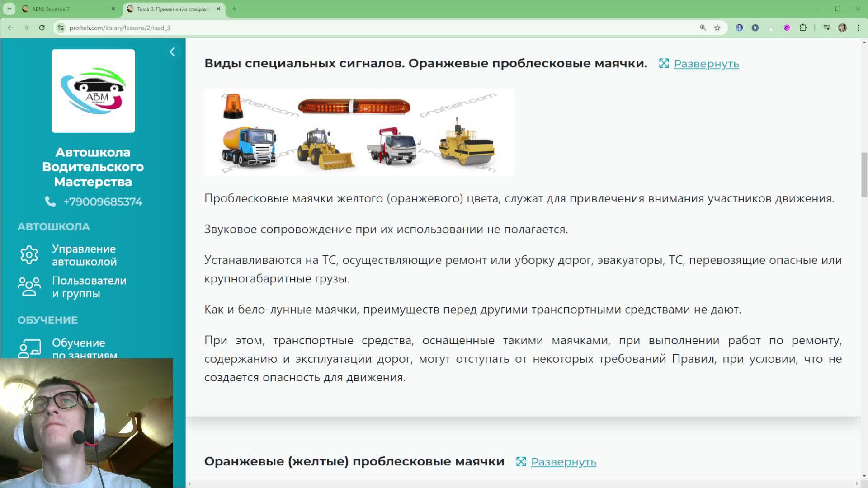868x488 pixels.
Task: Open the browser extensions puzzle icon
Action: 803,28
